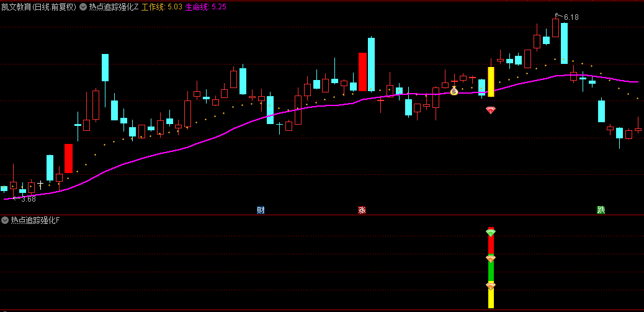Screen dimensions: 644x312
Task: Click the red diamond marker under the yellow candle
Action: [491, 110]
